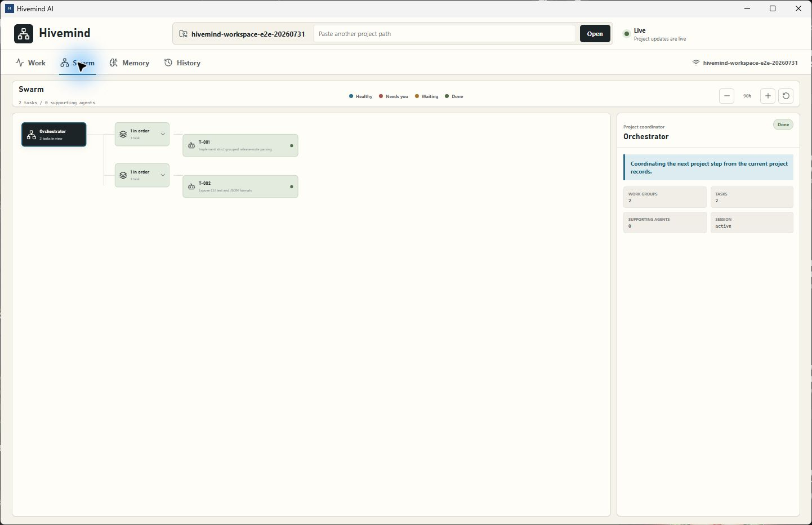Reset the swarm view with the refresh icon

[x=786, y=96]
